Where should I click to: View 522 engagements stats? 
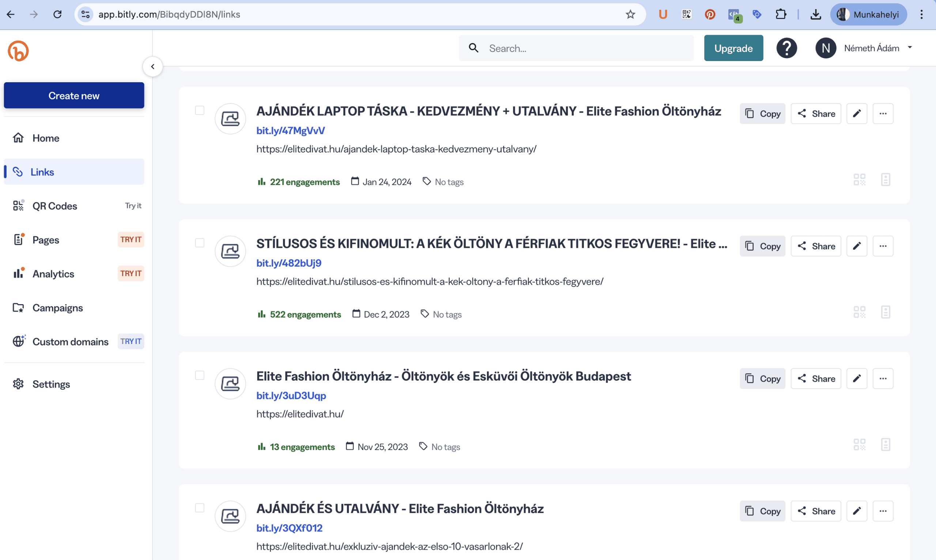point(299,314)
